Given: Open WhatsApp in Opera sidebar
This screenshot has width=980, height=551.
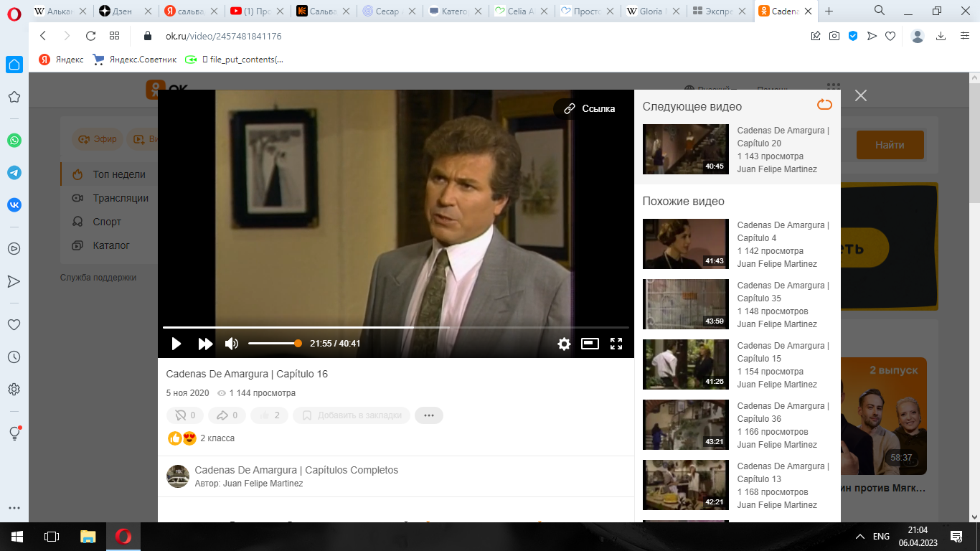Looking at the screenshot, I should (x=14, y=141).
